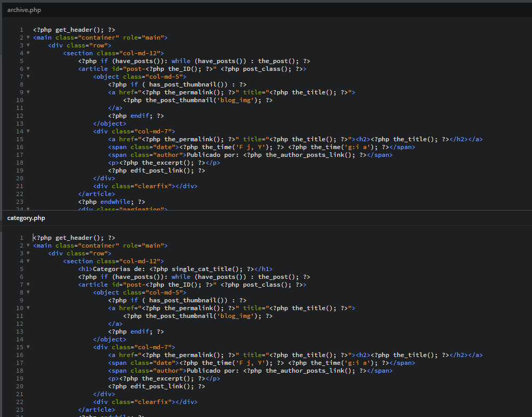Screen dimensions: 532x417
Task: Click line number 5 in category.php gutter
Action: point(21,269)
